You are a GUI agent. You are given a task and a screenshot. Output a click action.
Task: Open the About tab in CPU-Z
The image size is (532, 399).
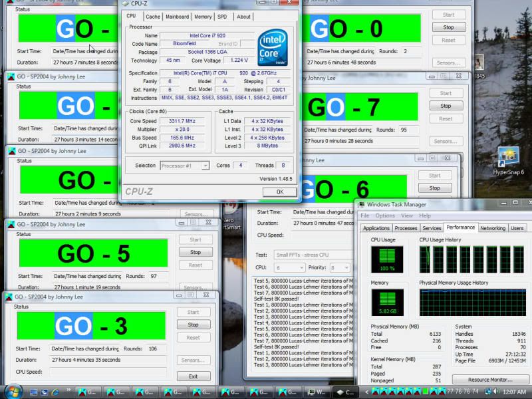click(243, 17)
